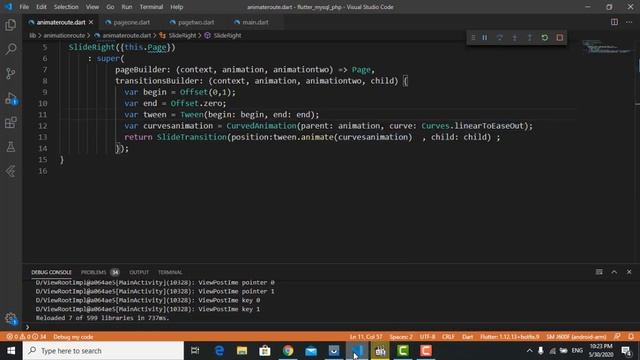
Task: Change encoding via UTF-8
Action: click(427, 337)
